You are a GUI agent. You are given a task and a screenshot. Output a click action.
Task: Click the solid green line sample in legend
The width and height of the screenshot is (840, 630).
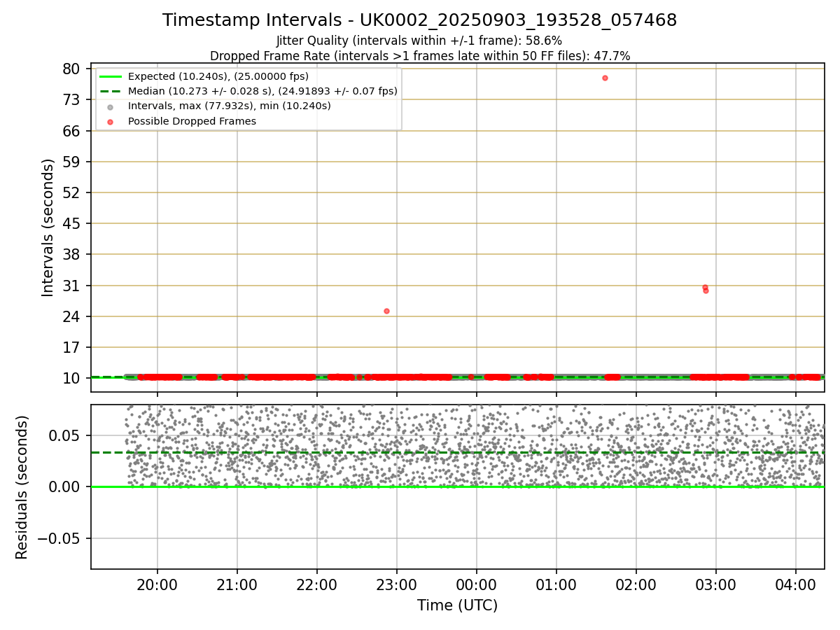click(111, 76)
